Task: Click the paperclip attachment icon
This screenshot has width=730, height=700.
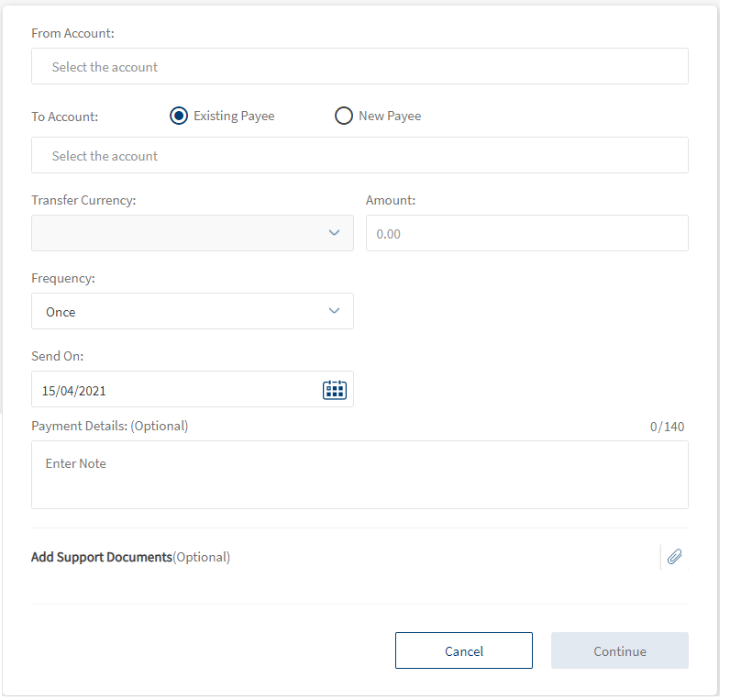Action: (x=674, y=557)
